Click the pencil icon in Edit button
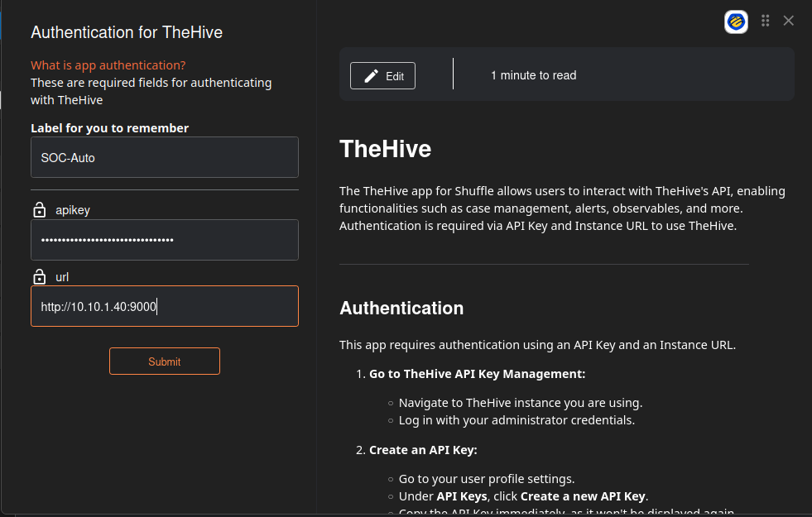Screen dimensions: 812x517 [x=372, y=75]
